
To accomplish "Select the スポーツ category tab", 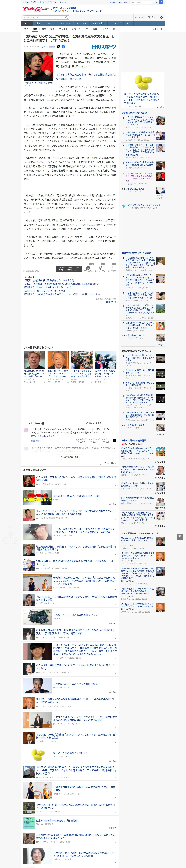I will [76, 29].
